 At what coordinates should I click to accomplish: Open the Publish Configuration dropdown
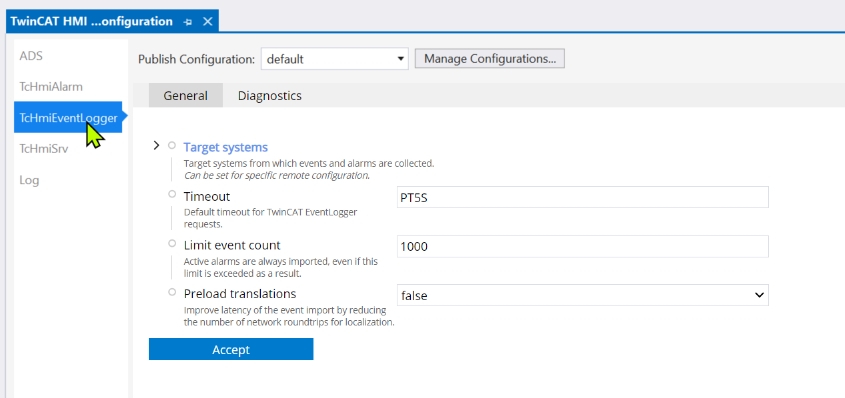click(x=335, y=59)
